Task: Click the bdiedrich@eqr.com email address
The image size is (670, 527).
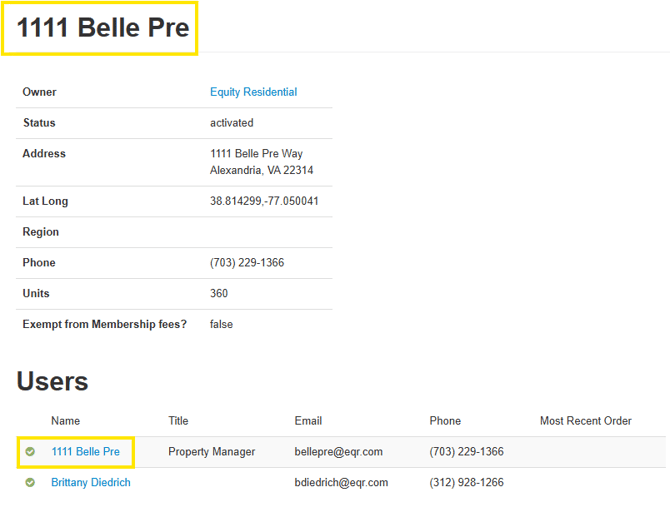Action: pos(341,483)
